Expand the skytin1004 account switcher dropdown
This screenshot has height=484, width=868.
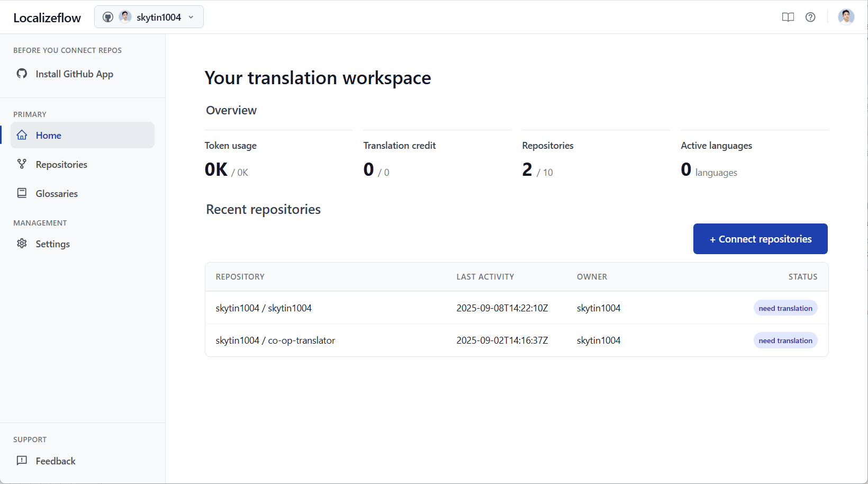click(x=149, y=17)
